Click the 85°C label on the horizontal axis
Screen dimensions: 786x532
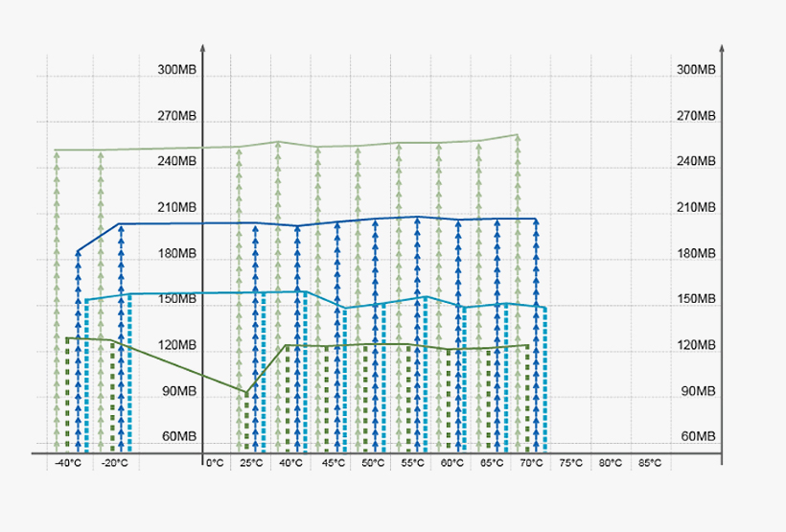[650, 463]
